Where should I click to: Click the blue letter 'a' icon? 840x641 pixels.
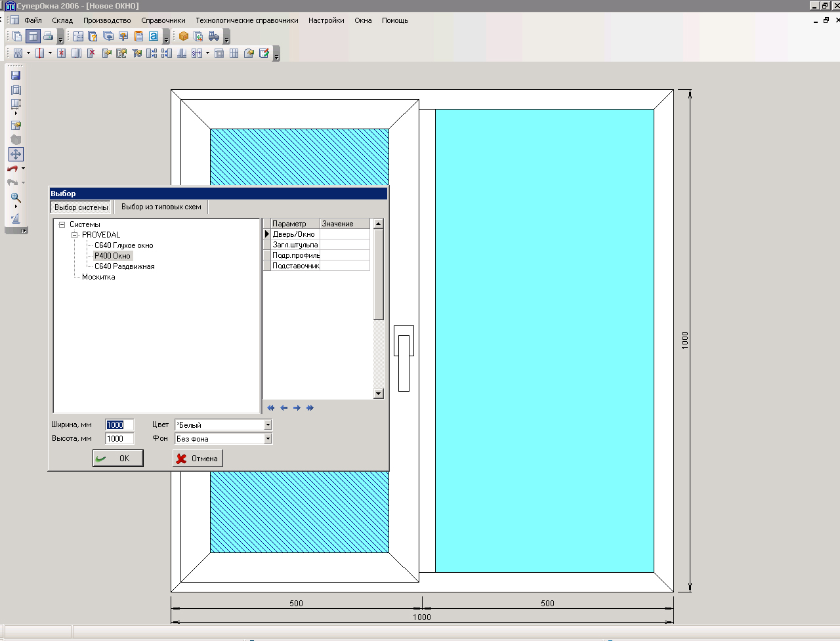click(154, 36)
